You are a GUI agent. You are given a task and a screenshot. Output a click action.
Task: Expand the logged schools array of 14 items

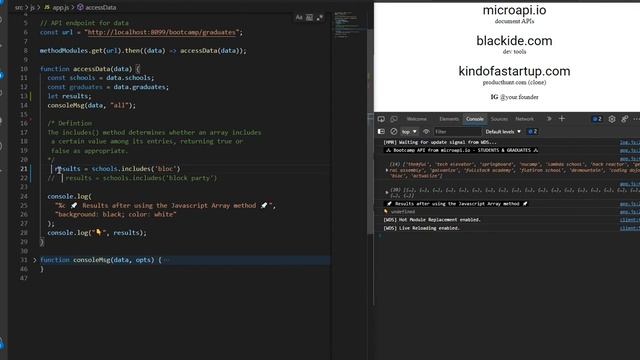click(x=387, y=170)
